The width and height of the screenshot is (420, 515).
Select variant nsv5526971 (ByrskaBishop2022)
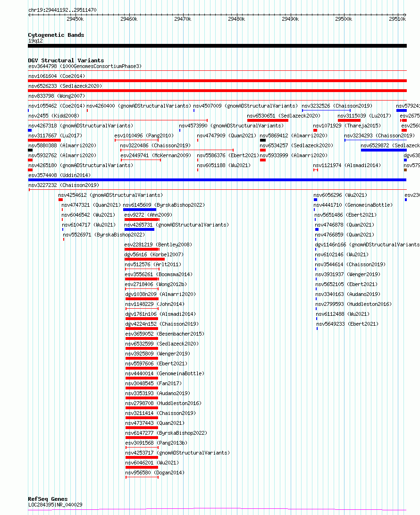(104, 235)
